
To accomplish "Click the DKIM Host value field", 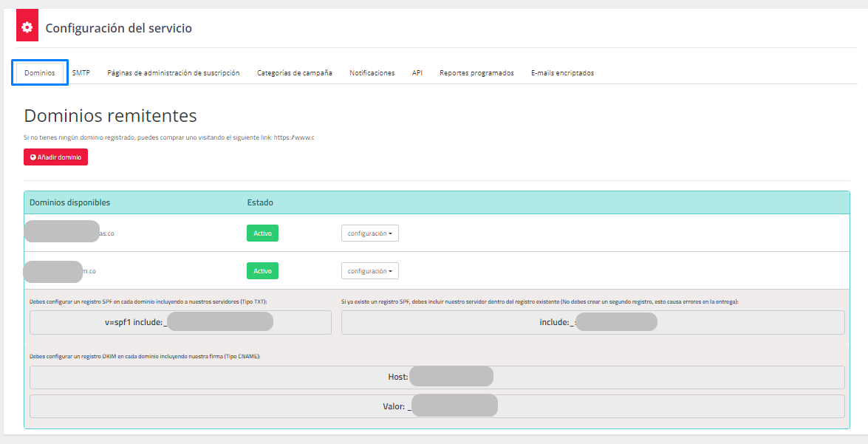I will point(437,378).
